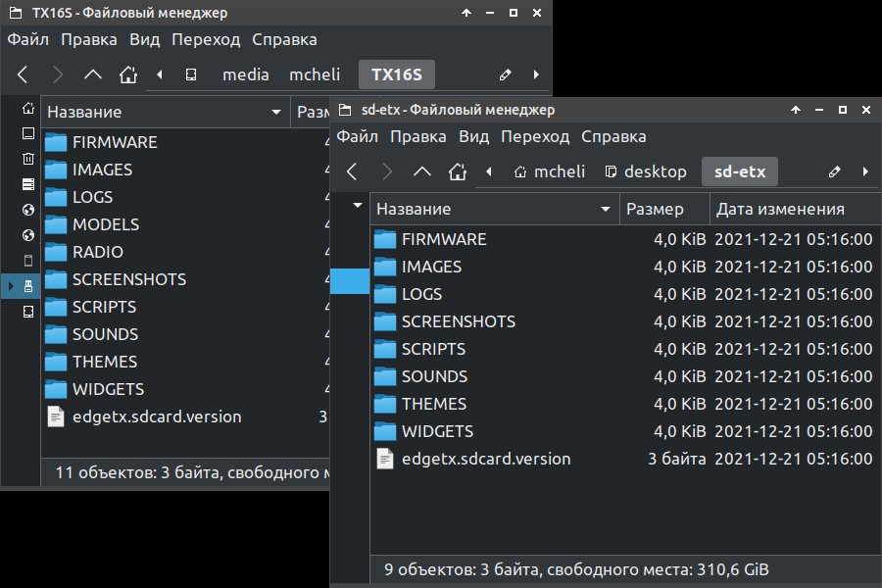
Task: Go back in TX16S window
Action: coord(23,74)
